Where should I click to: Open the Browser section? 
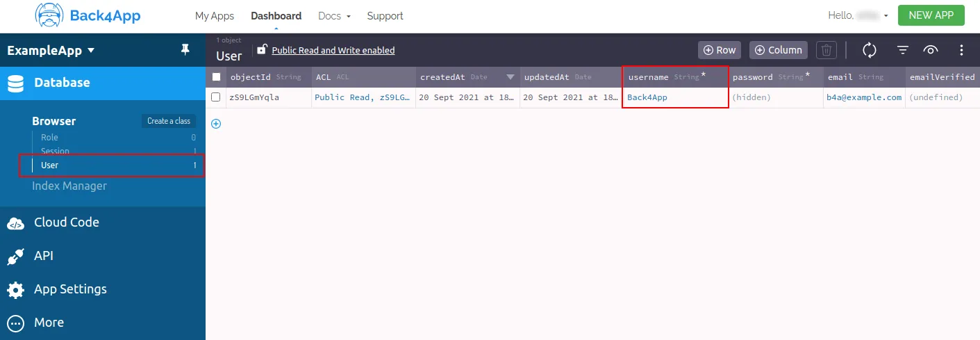pyautogui.click(x=54, y=121)
